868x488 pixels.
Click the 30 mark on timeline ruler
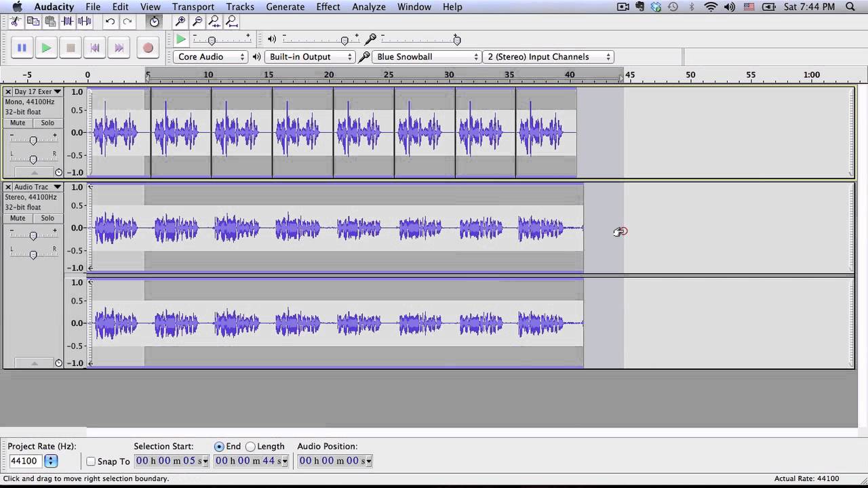coord(449,75)
